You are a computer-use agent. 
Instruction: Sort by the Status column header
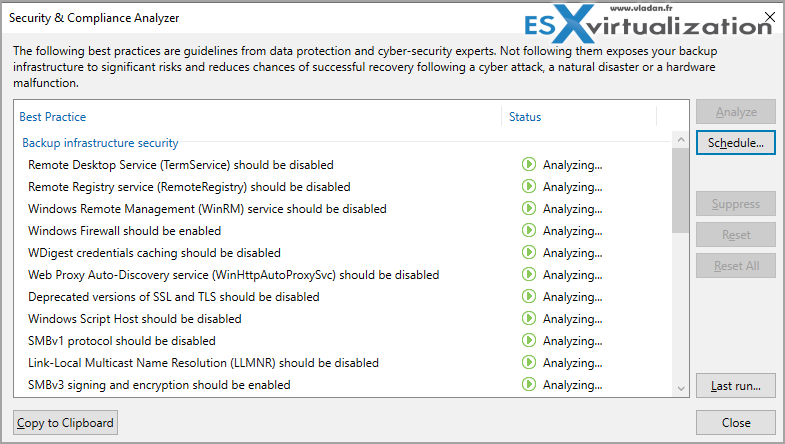click(x=525, y=117)
